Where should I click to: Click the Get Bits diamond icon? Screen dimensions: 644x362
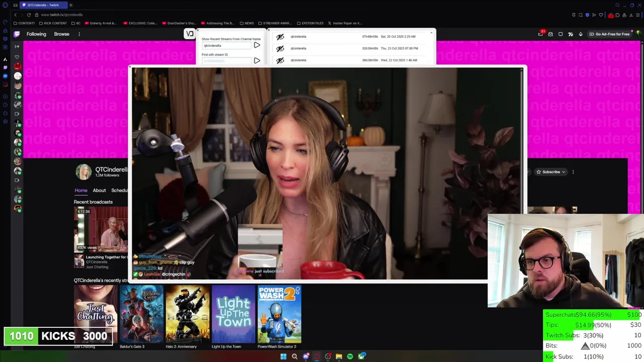click(581, 34)
